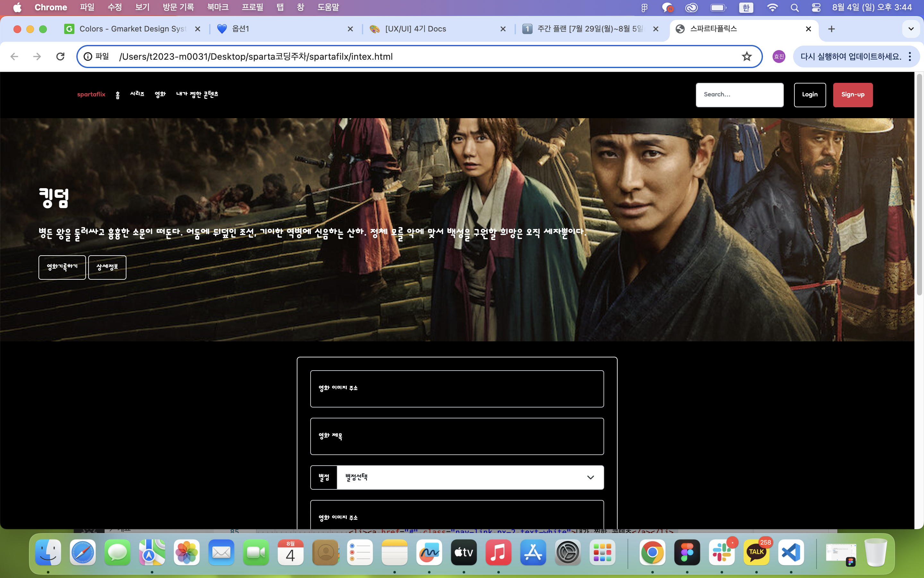Launch Safari from the dock
This screenshot has height=578, width=924.
tap(83, 552)
